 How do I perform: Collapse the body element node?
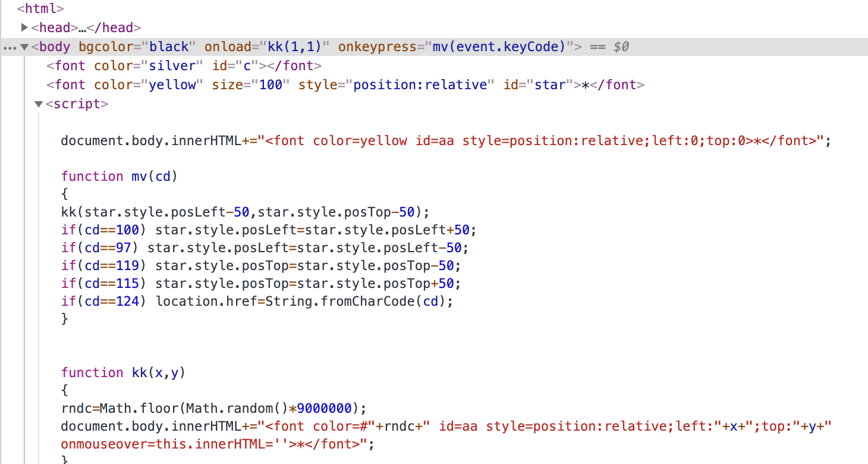(24, 46)
